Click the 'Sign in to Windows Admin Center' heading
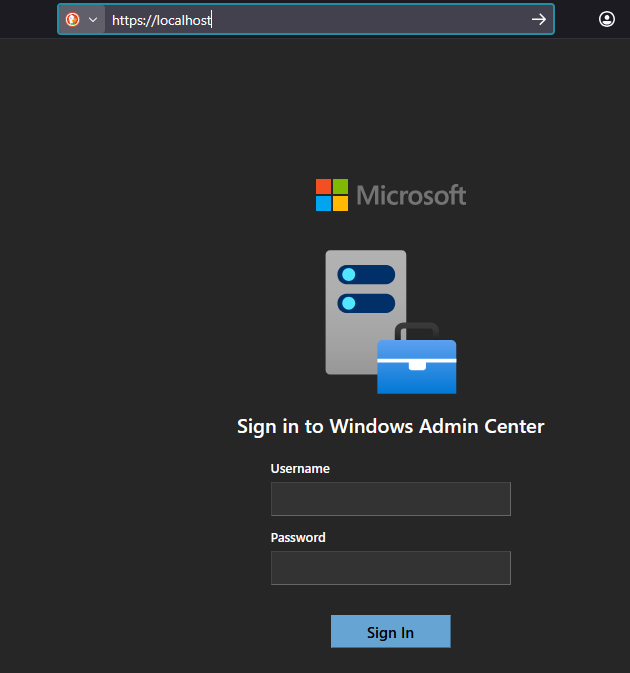 coord(390,426)
